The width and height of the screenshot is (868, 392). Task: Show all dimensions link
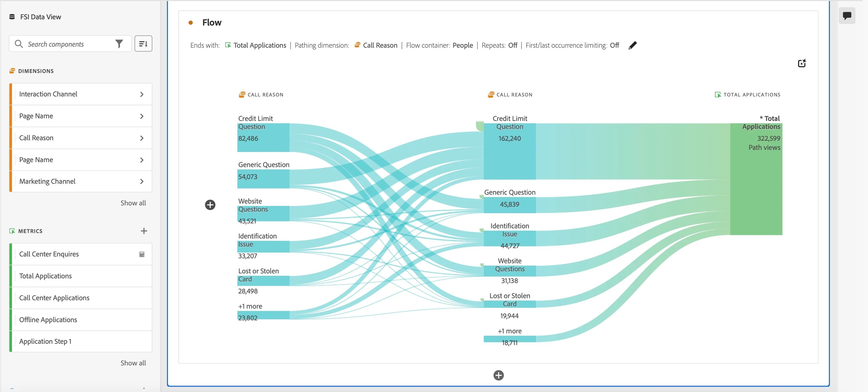click(133, 203)
